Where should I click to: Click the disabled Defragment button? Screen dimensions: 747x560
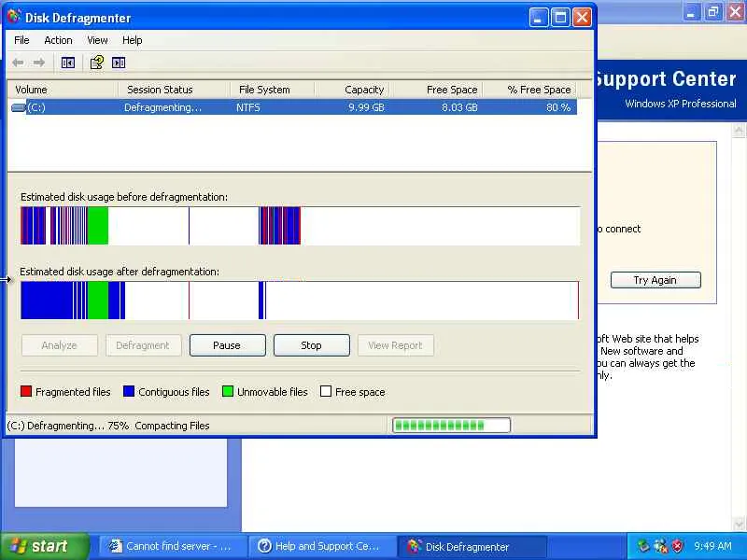tap(143, 345)
